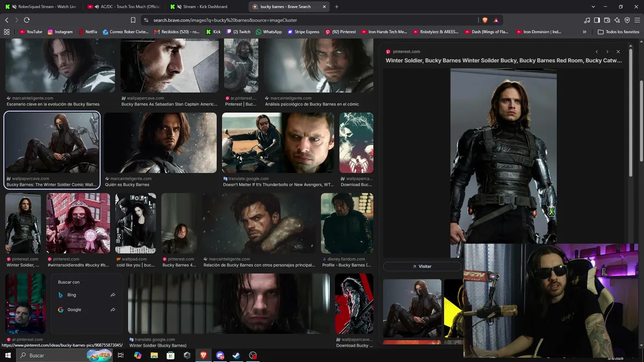Open the YouTube bookmark
This screenshot has height=362, width=644.
[x=31, y=32]
